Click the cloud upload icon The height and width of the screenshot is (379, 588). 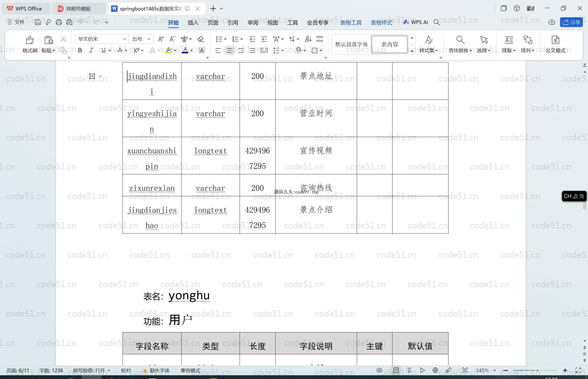click(x=552, y=22)
